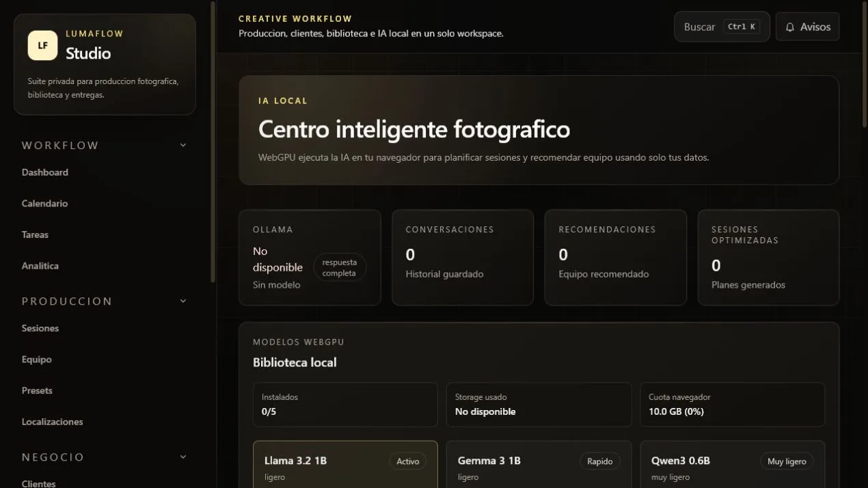Open the Dashboard page
868x488 pixels.
45,172
